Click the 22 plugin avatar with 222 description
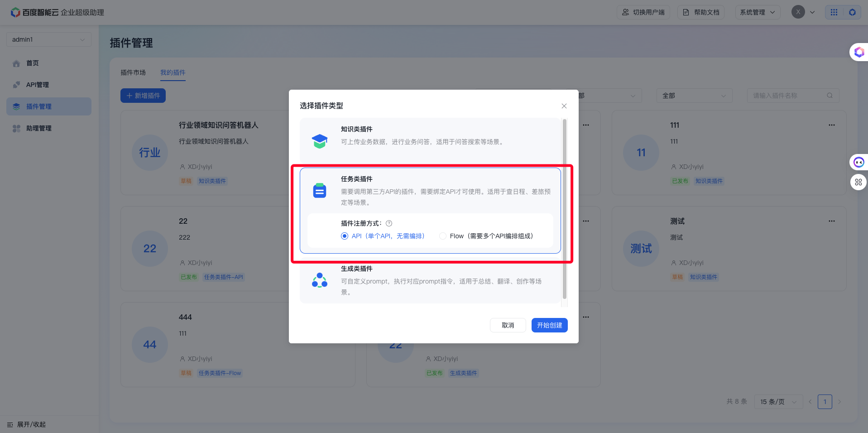 [150, 249]
